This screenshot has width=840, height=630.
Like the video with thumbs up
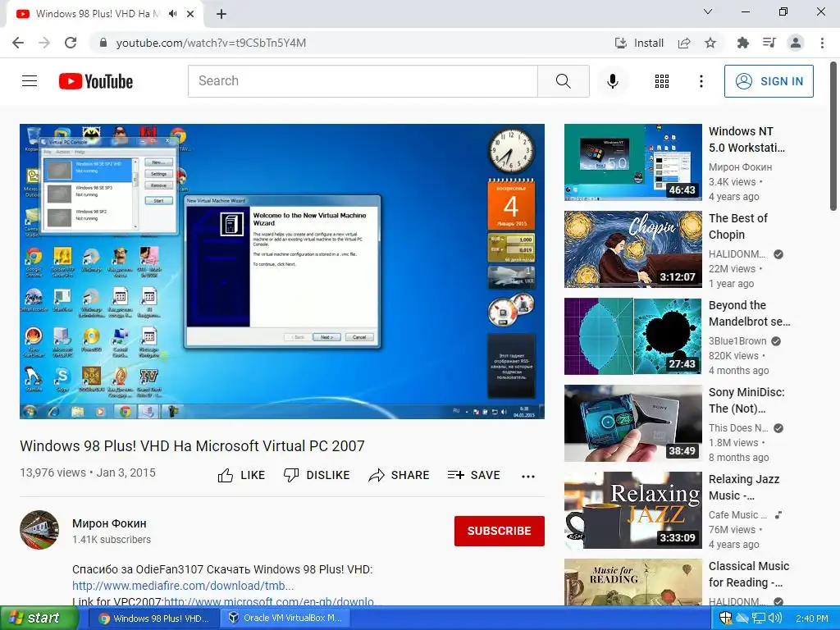tap(241, 475)
